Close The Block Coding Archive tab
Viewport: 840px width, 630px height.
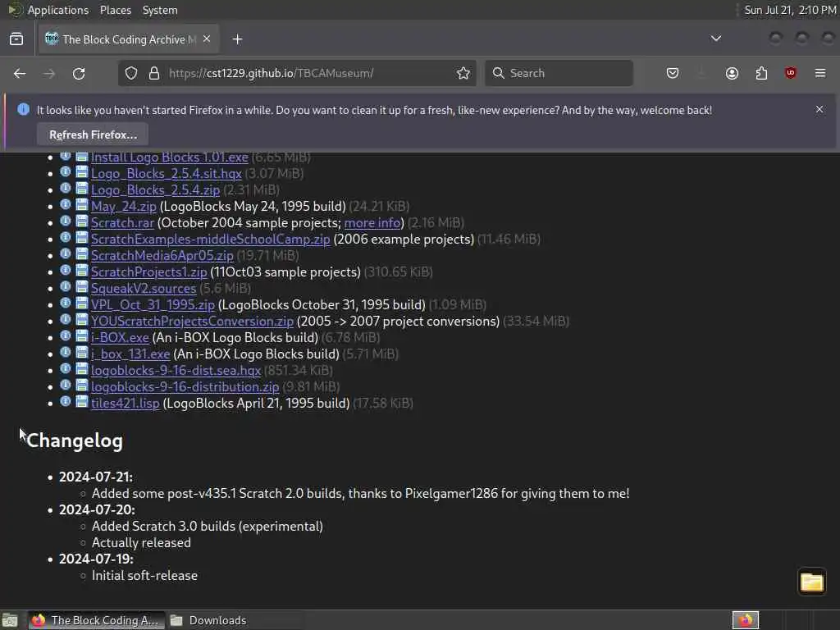click(207, 39)
